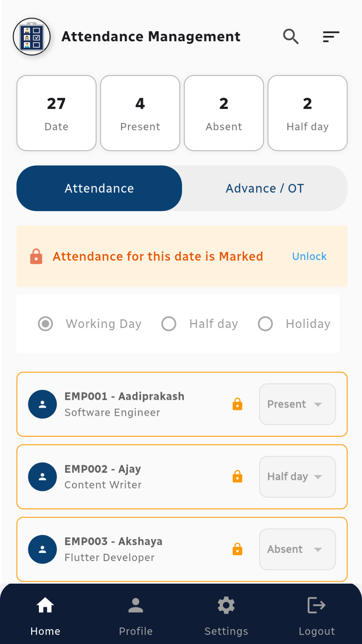This screenshot has height=644, width=362.
Task: Tap the filter sort icon
Action: (x=331, y=37)
